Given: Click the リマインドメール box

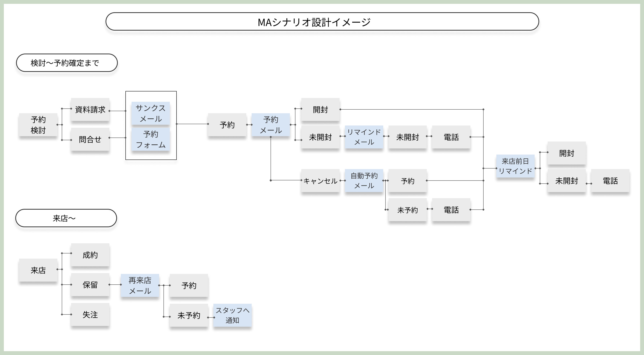Looking at the screenshot, I should tap(364, 137).
